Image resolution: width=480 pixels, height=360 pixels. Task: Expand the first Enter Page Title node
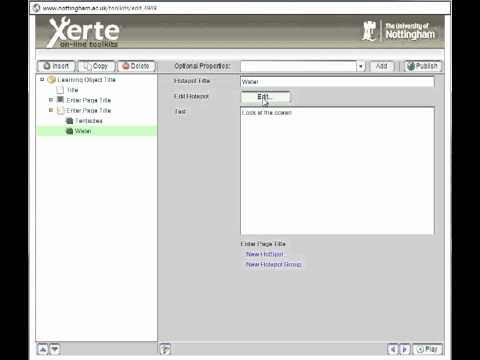[51, 100]
